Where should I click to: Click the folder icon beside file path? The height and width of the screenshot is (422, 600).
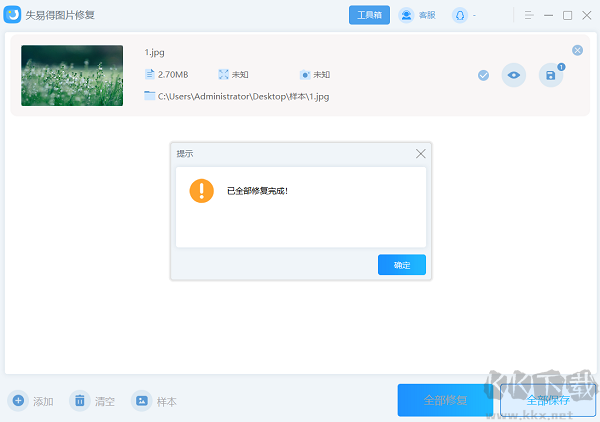click(149, 96)
